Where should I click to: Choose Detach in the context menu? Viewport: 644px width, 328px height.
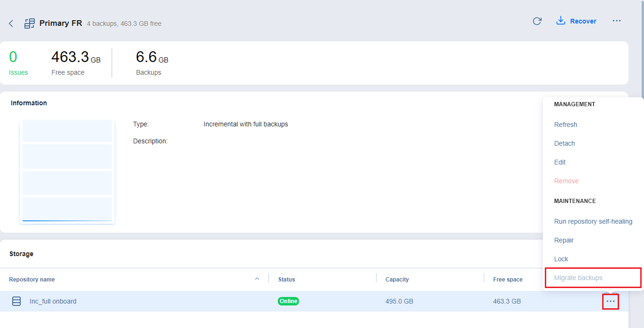click(x=564, y=143)
